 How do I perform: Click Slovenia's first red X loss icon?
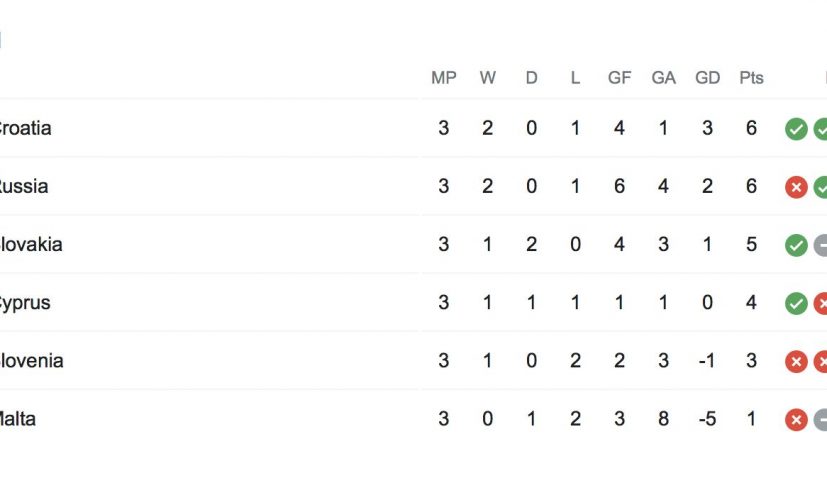[796, 361]
